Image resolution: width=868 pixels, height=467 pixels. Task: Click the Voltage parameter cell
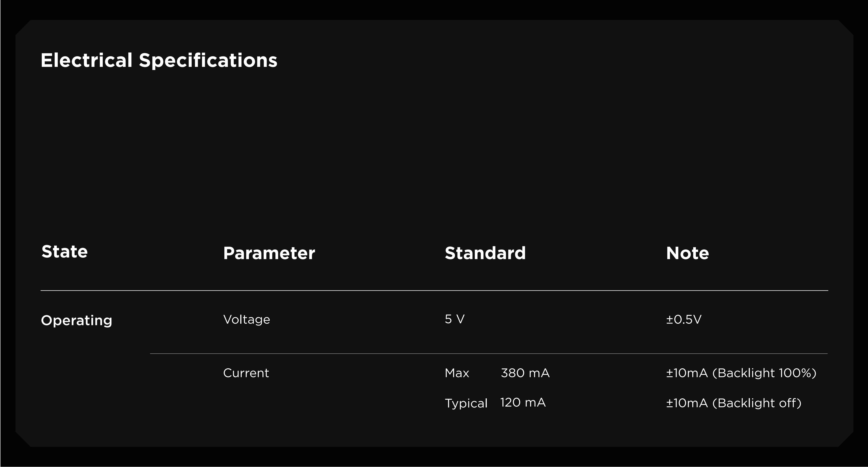point(246,319)
